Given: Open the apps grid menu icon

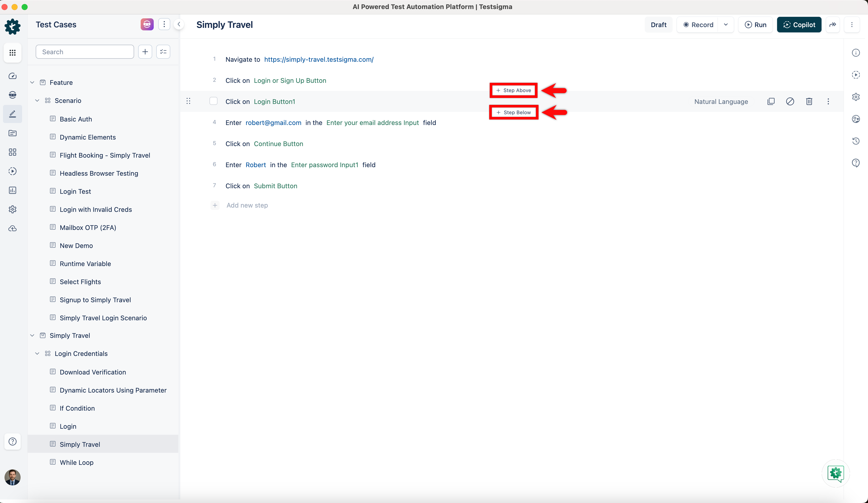Looking at the screenshot, I should coord(12,53).
